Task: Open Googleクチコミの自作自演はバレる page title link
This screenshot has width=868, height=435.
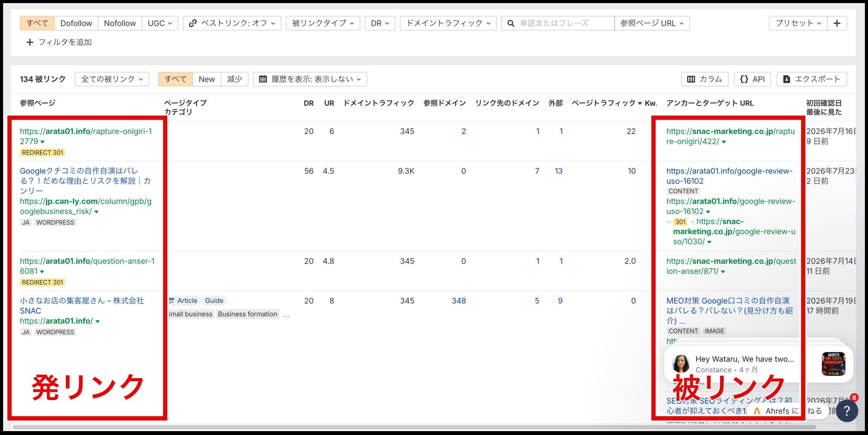Action: [85, 181]
